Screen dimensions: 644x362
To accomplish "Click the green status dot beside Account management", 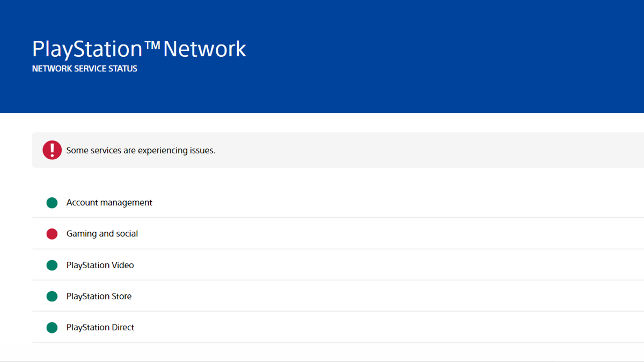I will point(52,202).
